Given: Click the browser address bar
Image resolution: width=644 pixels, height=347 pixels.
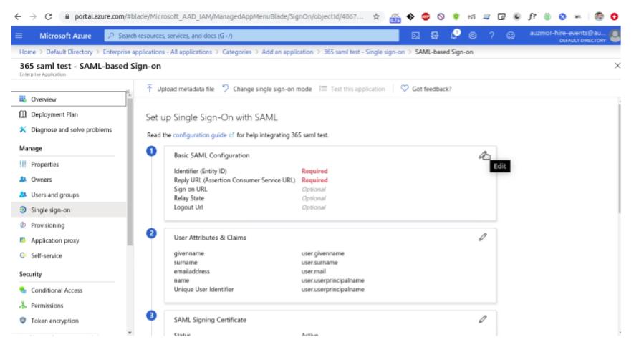Looking at the screenshot, I should 218,16.
